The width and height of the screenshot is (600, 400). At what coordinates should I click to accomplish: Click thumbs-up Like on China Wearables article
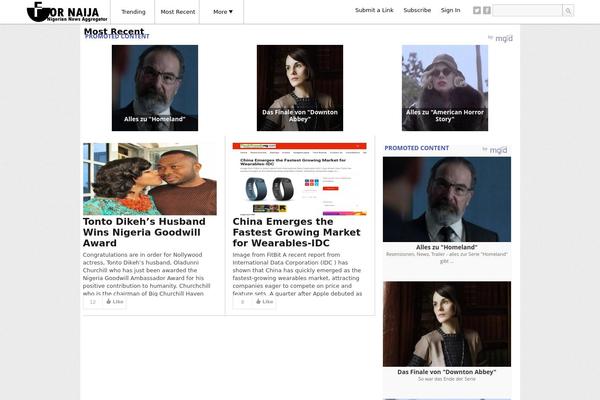(x=264, y=302)
